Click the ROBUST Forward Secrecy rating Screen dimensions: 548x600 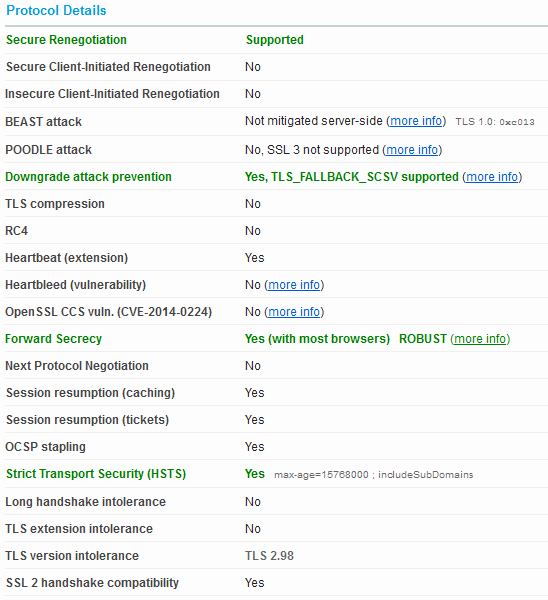point(423,339)
